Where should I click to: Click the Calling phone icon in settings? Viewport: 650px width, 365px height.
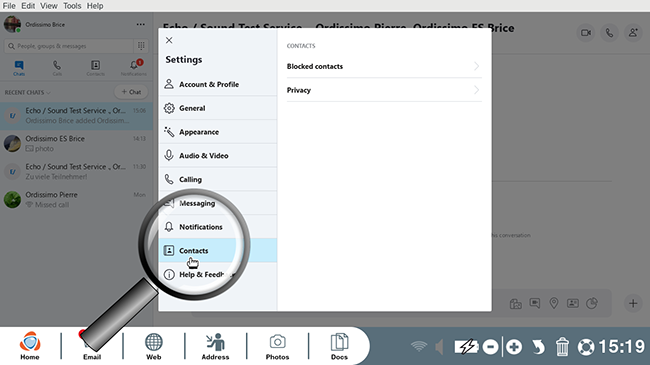169,179
